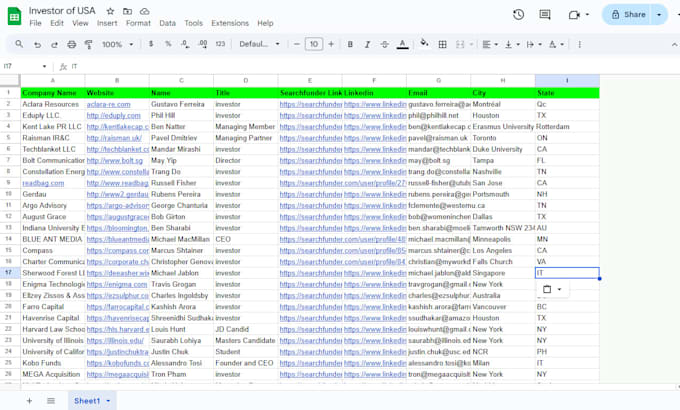This screenshot has width=680, height=410.
Task: Check cloud save status icon
Action: [x=144, y=11]
